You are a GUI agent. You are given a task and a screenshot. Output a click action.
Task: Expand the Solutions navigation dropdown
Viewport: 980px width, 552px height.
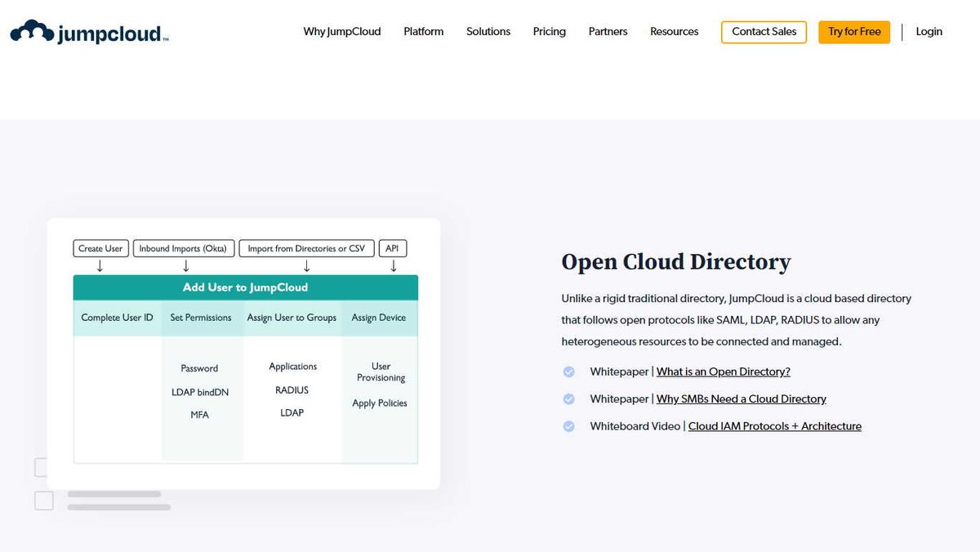[x=488, y=31]
